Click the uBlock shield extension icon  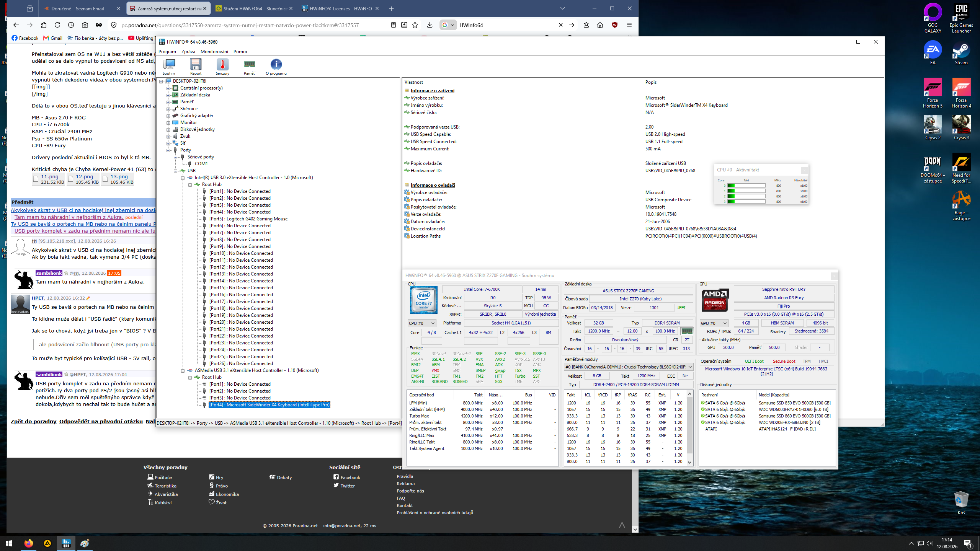click(615, 25)
